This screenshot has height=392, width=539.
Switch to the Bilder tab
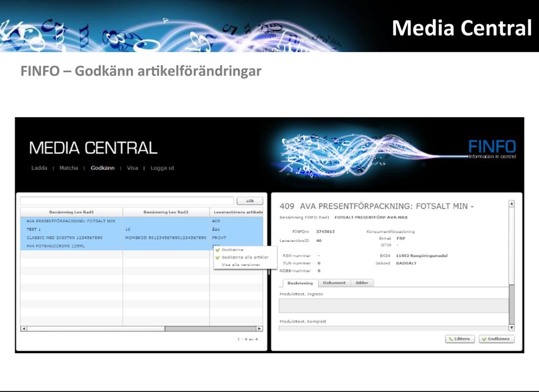tap(362, 283)
